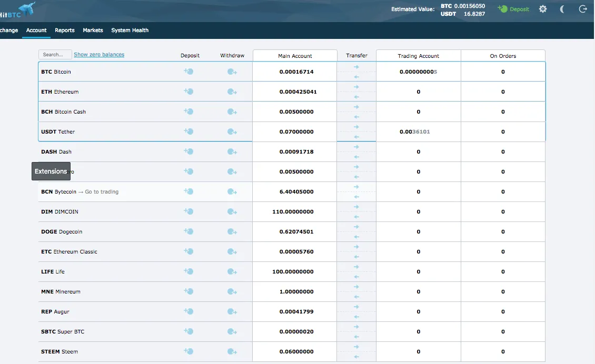Select the Trading Account column header

418,56
